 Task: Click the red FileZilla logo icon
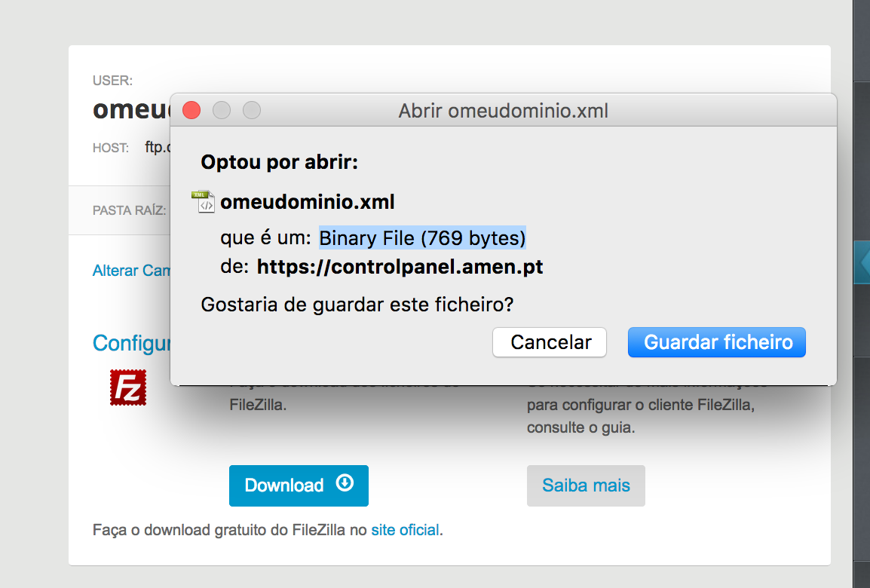[x=128, y=387]
